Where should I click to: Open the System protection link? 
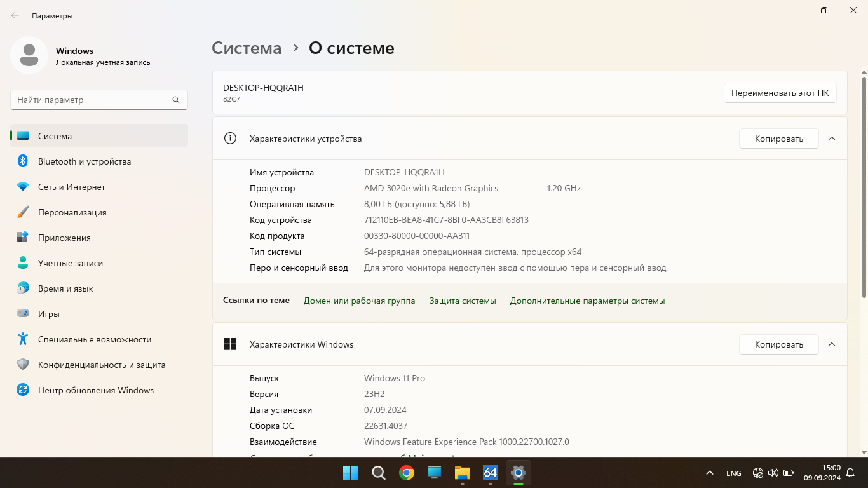(x=463, y=301)
